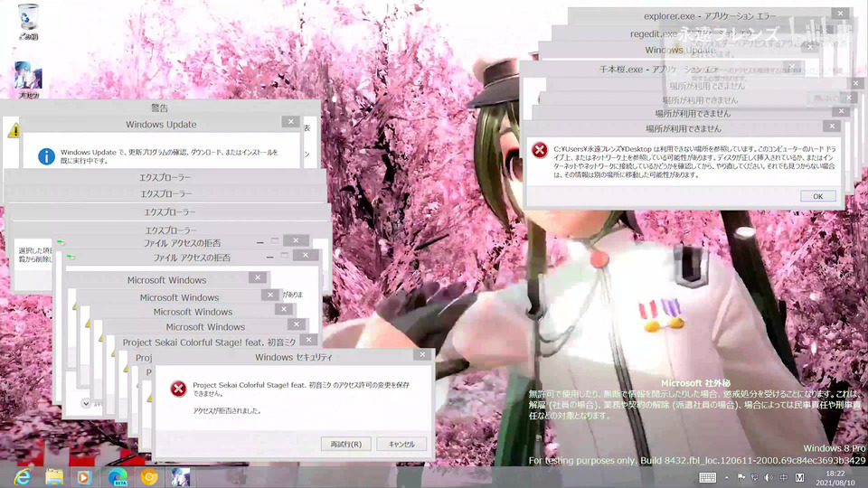The image size is (868, 488).
Task: Open the Action Center flag icon
Action: click(741, 477)
